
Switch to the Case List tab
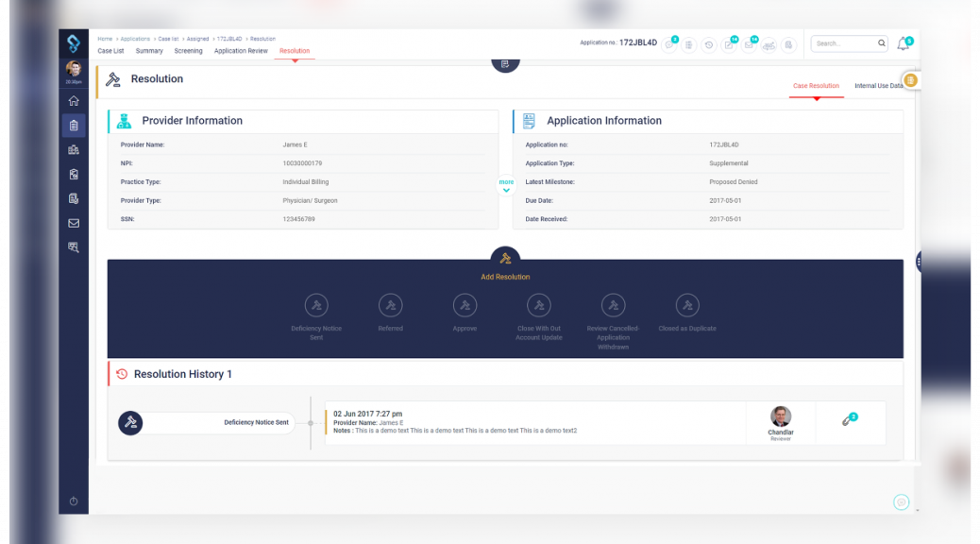[x=110, y=51]
